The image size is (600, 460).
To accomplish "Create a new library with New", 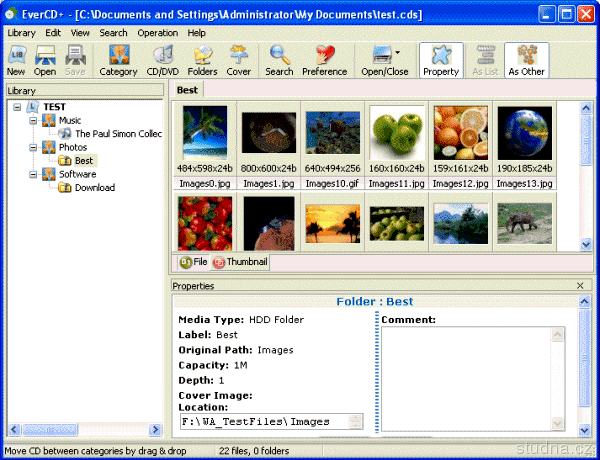I will click(16, 60).
